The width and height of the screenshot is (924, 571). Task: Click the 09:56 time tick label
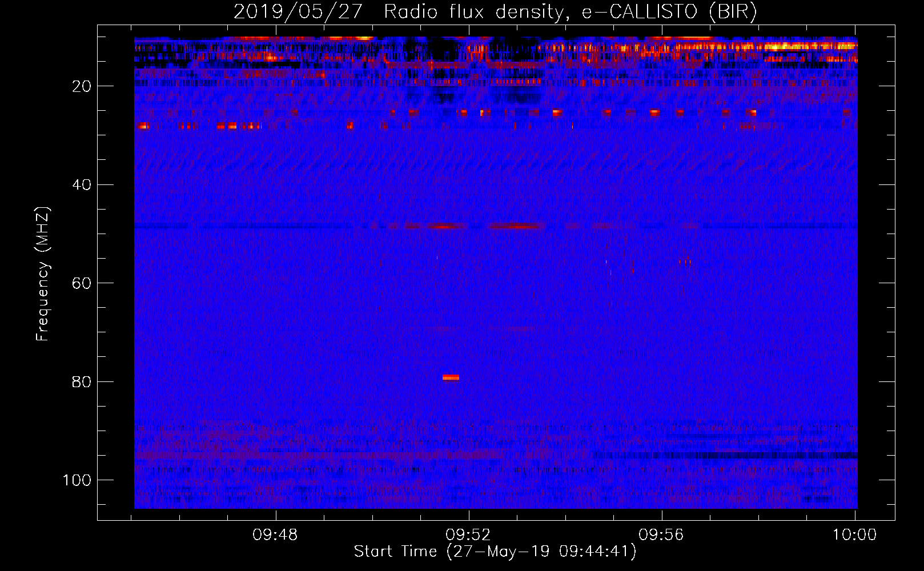[661, 535]
